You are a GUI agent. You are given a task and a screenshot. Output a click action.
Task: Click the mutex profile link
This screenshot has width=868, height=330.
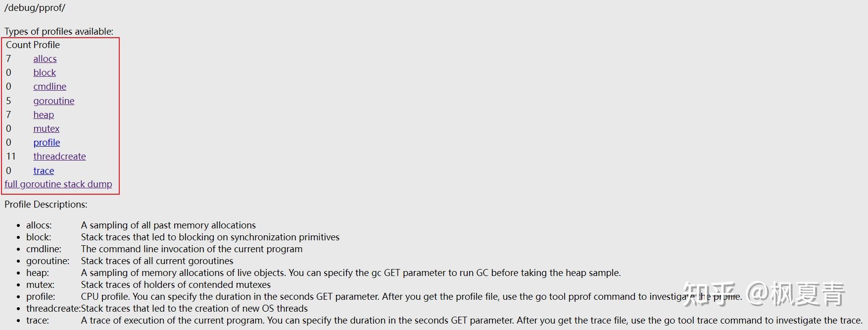46,129
